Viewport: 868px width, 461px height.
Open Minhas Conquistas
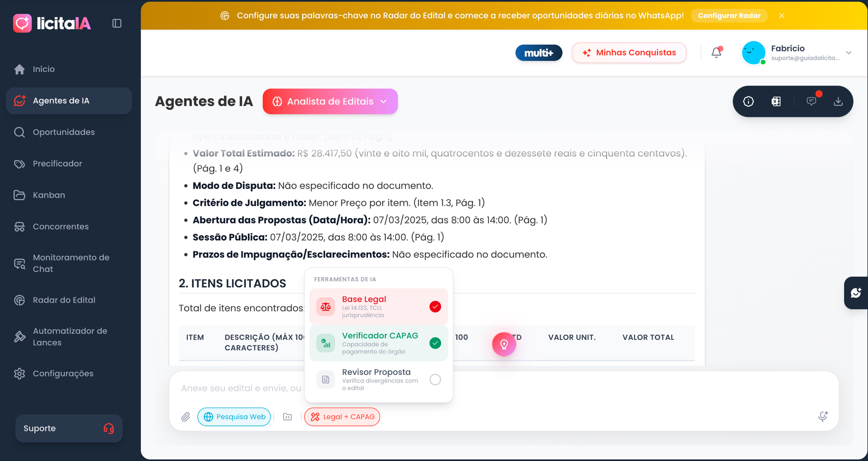[629, 53]
